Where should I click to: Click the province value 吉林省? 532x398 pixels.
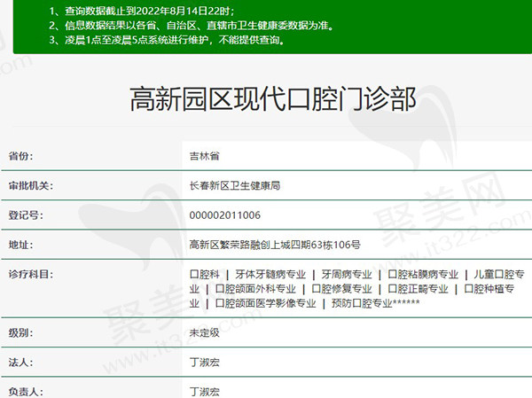coord(205,156)
